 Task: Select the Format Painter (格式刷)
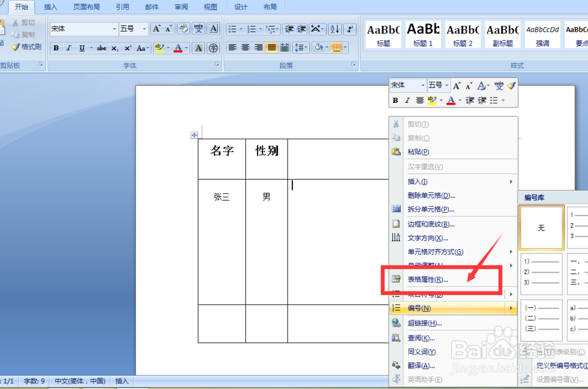[26, 47]
